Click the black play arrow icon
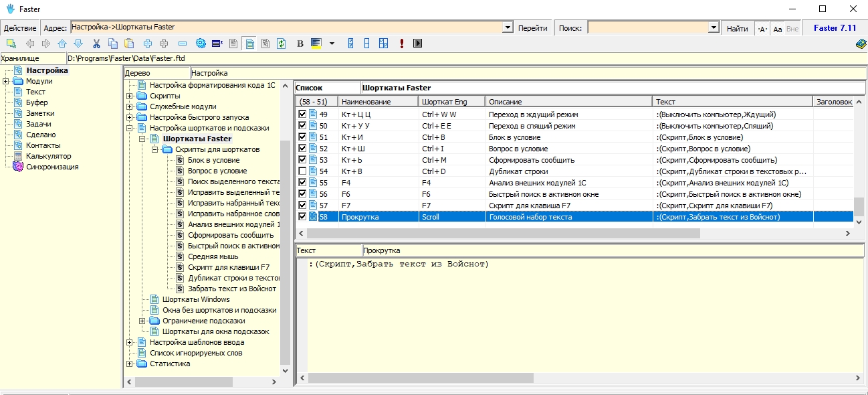The image size is (868, 395). coord(418,44)
